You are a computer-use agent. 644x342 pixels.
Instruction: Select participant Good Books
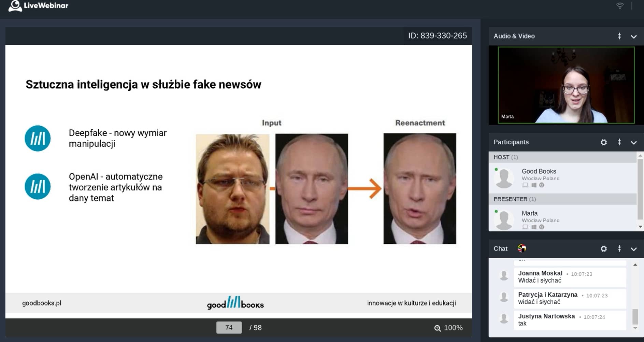[562, 178]
